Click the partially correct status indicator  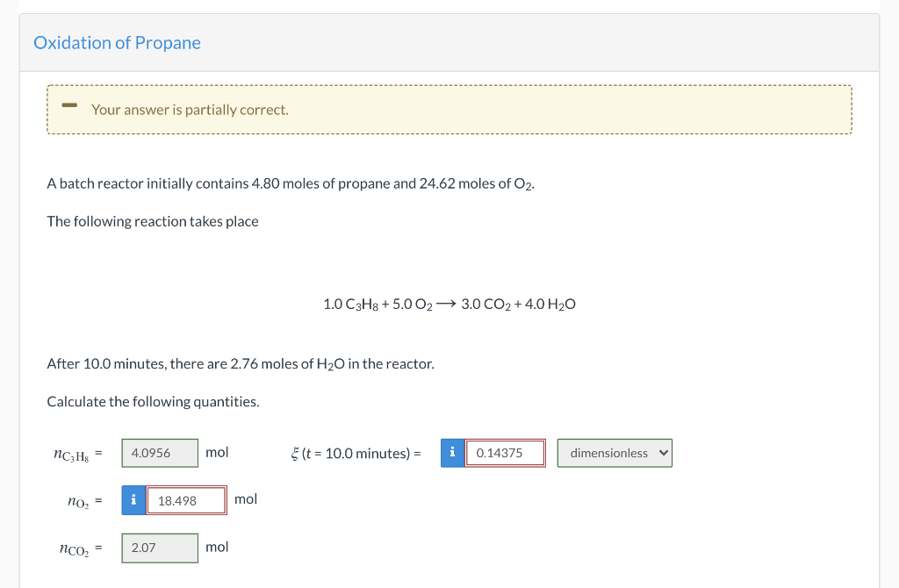[x=68, y=107]
